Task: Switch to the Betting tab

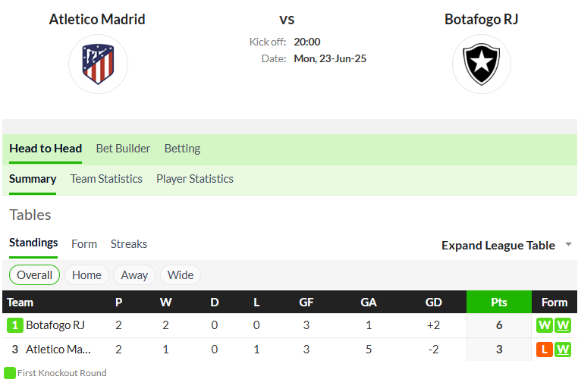Action: point(182,149)
